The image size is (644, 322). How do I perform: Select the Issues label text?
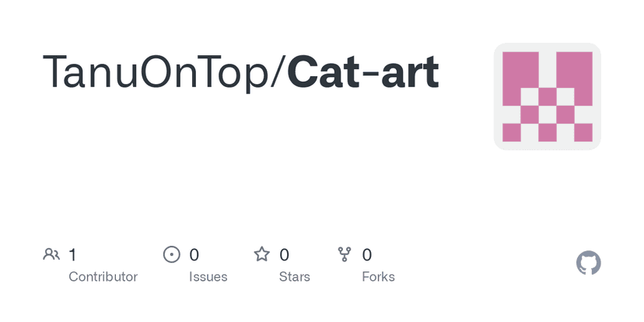click(208, 277)
